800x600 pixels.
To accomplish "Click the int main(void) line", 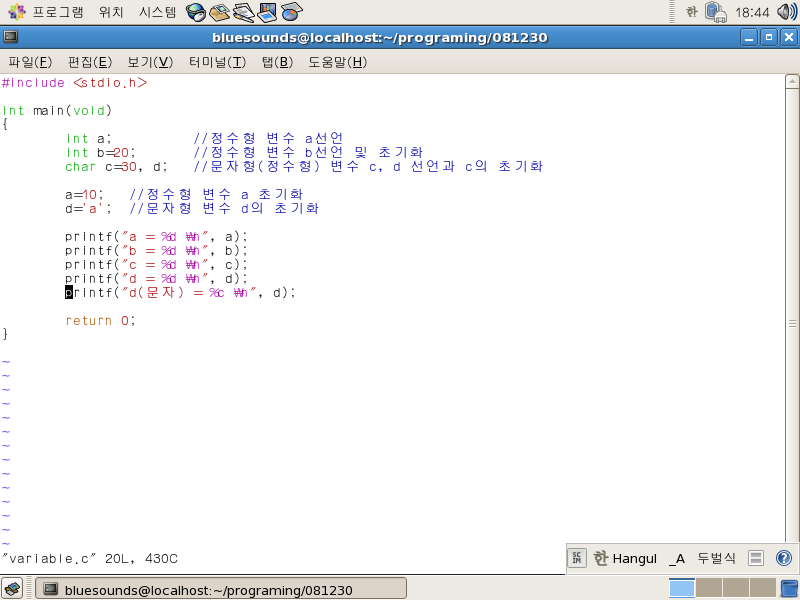I will click(57, 111).
